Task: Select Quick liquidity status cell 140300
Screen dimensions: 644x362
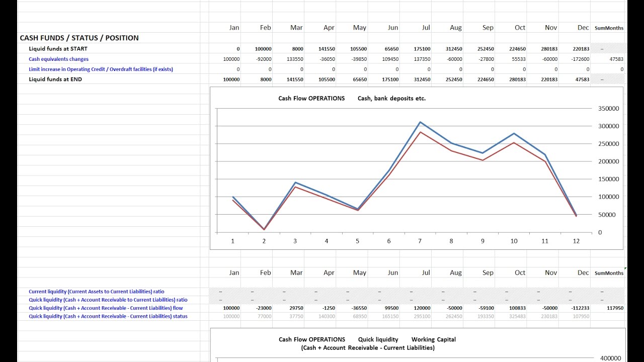Action: [x=326, y=317]
